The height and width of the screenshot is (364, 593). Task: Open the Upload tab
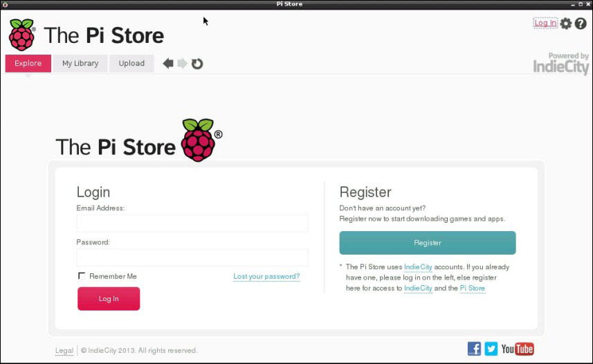(x=131, y=63)
